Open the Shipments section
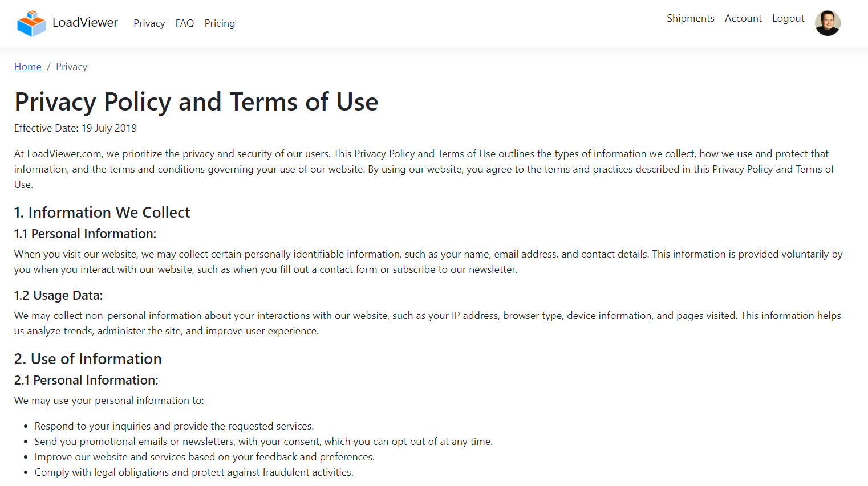The height and width of the screenshot is (486, 868). pyautogui.click(x=690, y=18)
